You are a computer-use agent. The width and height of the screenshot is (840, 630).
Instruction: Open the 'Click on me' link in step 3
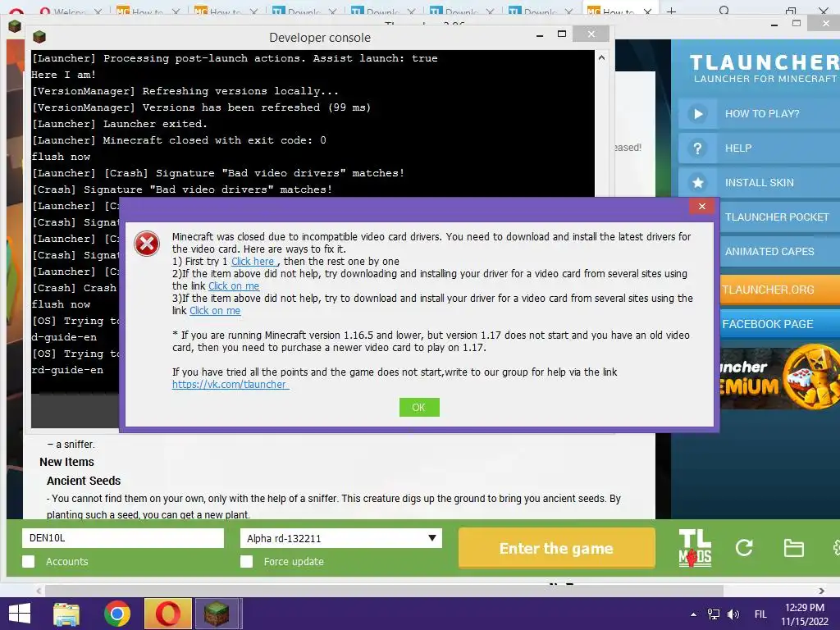coord(215,311)
